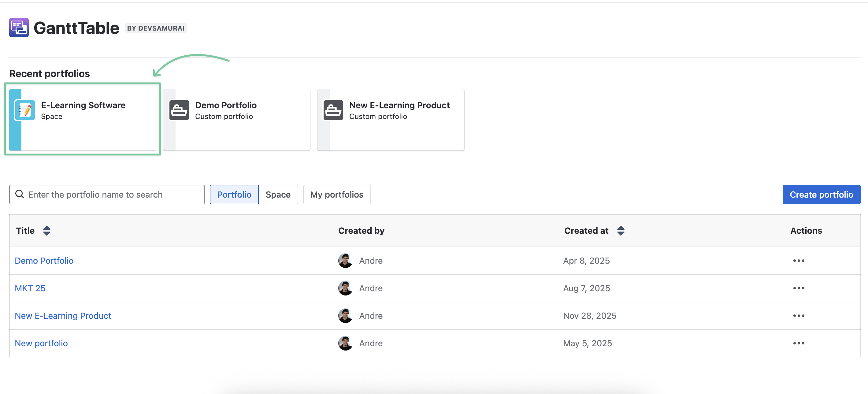
Task: Open actions menu for Demo Portfolio row
Action: (x=799, y=261)
